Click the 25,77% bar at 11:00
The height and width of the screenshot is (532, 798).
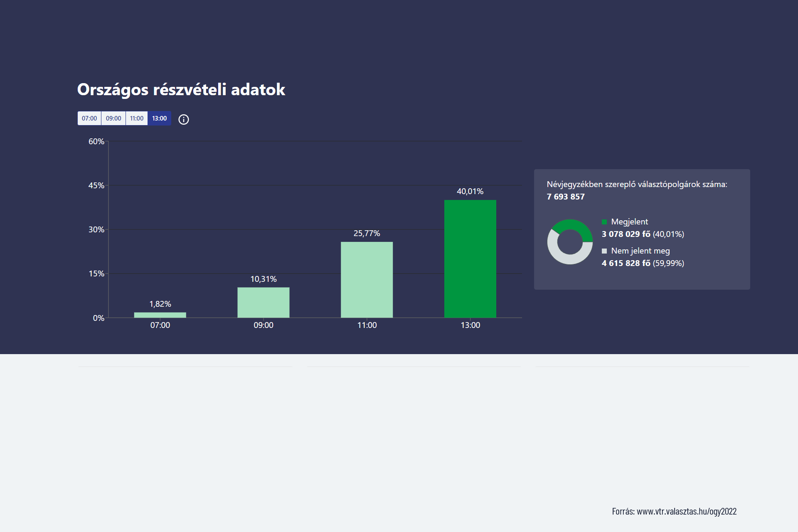pyautogui.click(x=367, y=280)
